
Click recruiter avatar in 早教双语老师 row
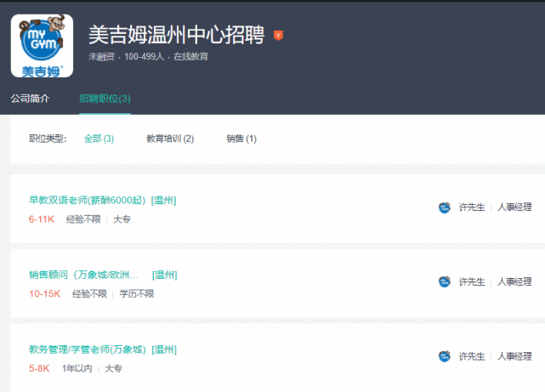pos(444,207)
